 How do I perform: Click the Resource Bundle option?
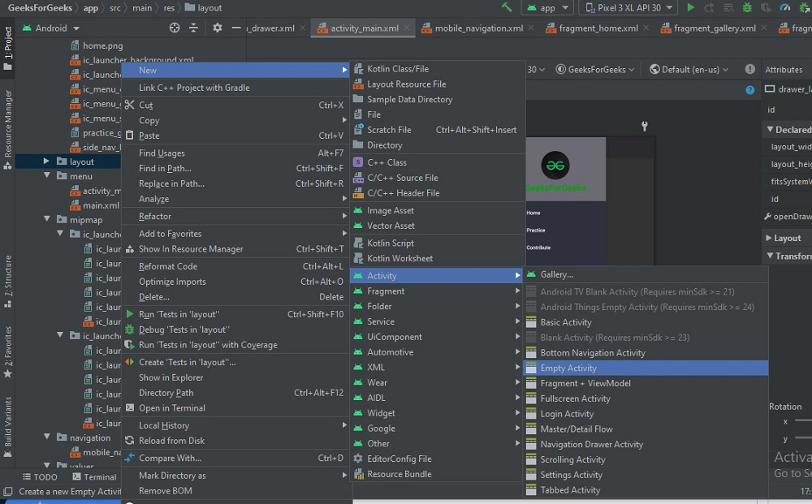tap(438, 474)
